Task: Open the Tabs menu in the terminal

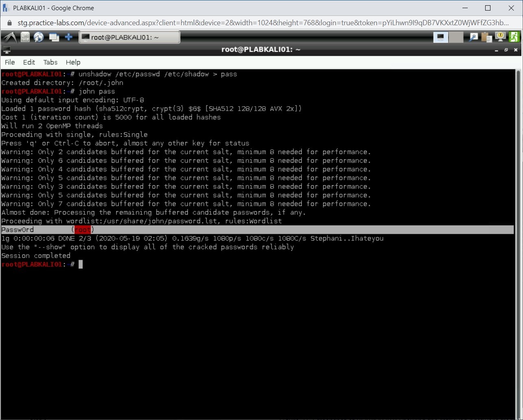Action: (x=50, y=62)
